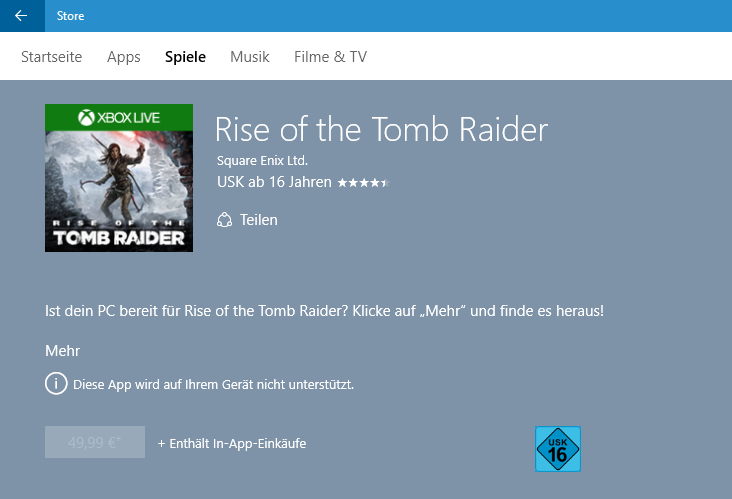Click the info circle icon beside the unsupported device notice
This screenshot has width=732, height=499.
(56, 384)
